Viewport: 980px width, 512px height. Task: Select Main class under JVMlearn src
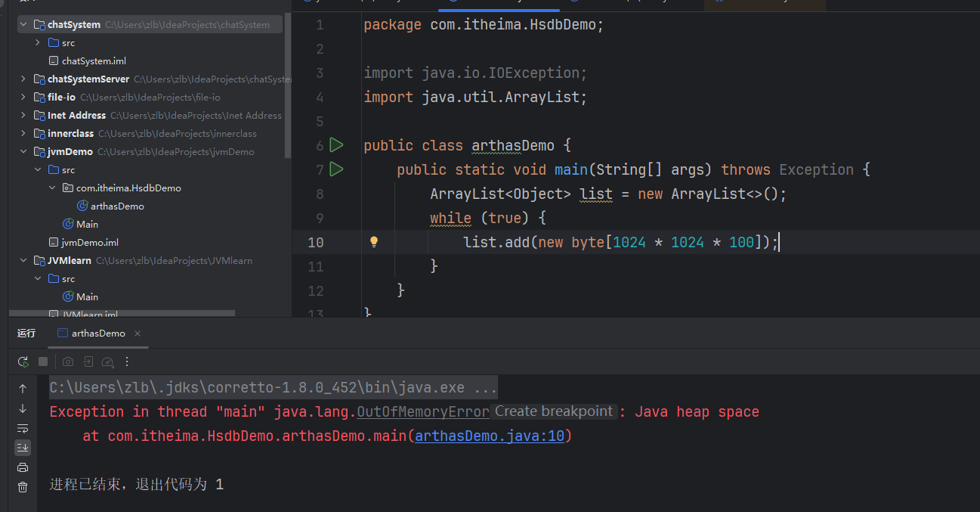coord(88,297)
